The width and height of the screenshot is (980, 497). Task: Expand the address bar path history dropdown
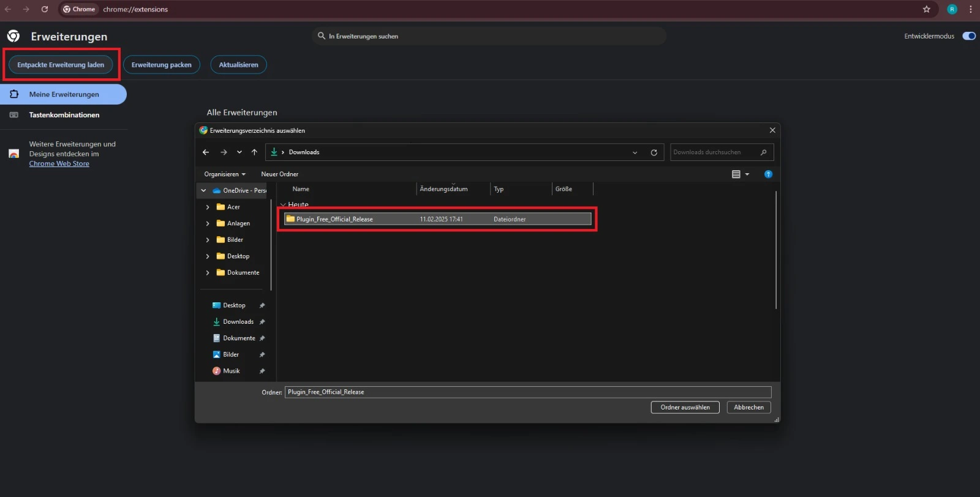(x=635, y=152)
